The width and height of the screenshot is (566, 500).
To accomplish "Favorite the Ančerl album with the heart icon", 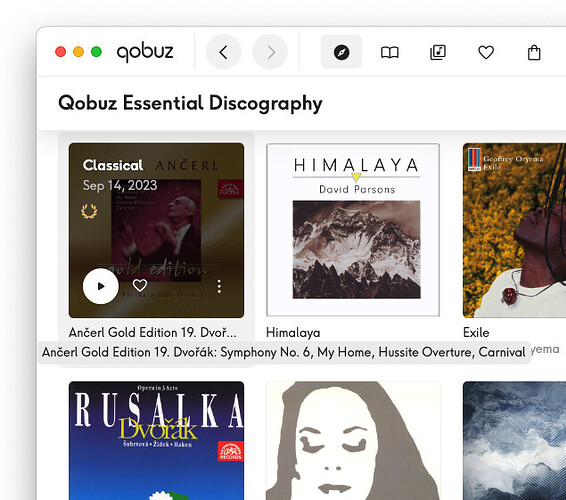I will coord(140,286).
